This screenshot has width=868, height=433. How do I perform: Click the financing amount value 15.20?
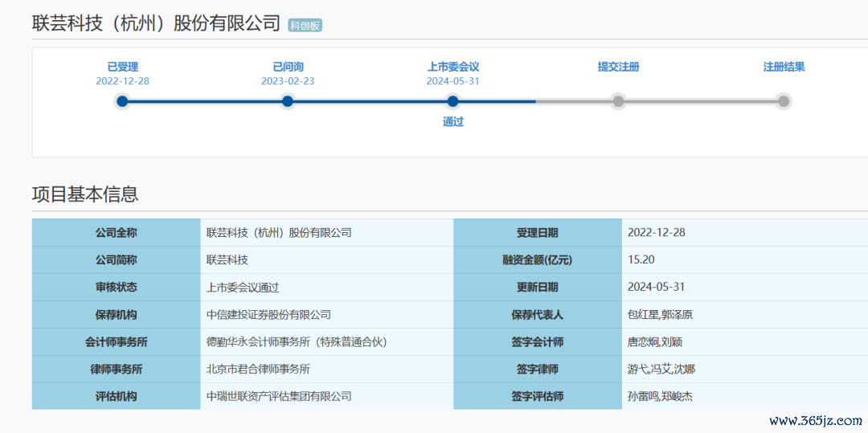tap(641, 260)
